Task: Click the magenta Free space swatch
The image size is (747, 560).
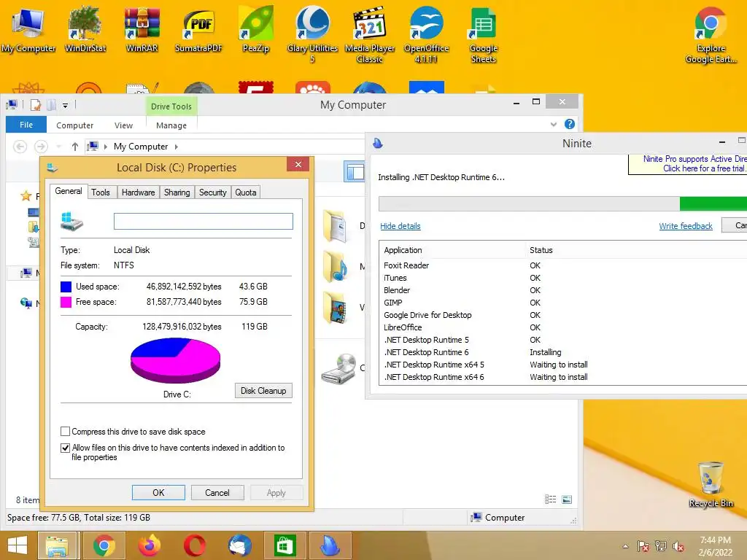Action: (x=66, y=302)
